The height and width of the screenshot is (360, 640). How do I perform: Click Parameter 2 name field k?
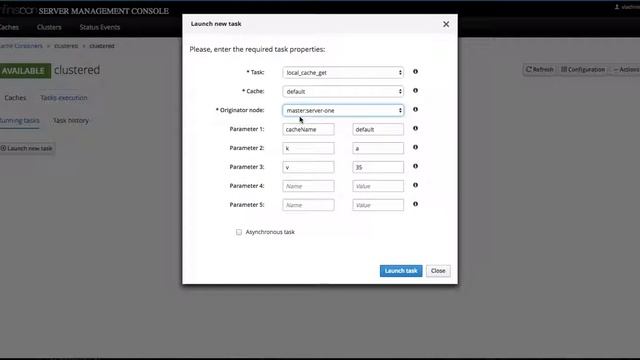tap(308, 148)
